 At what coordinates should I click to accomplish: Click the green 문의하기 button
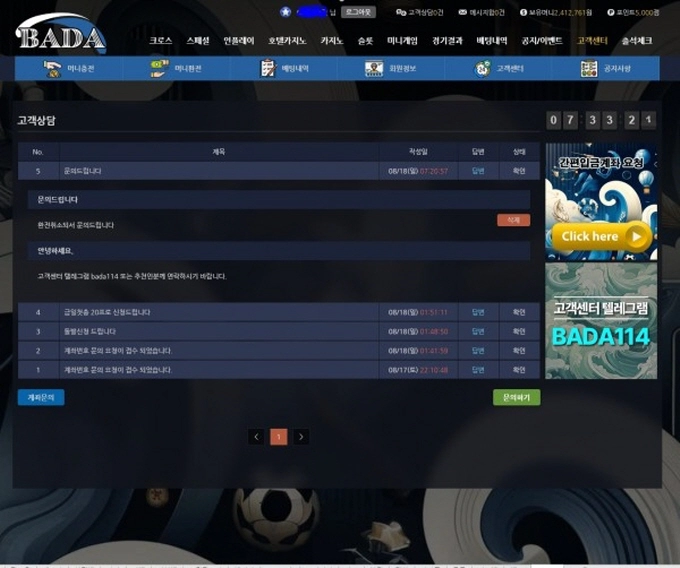517,397
